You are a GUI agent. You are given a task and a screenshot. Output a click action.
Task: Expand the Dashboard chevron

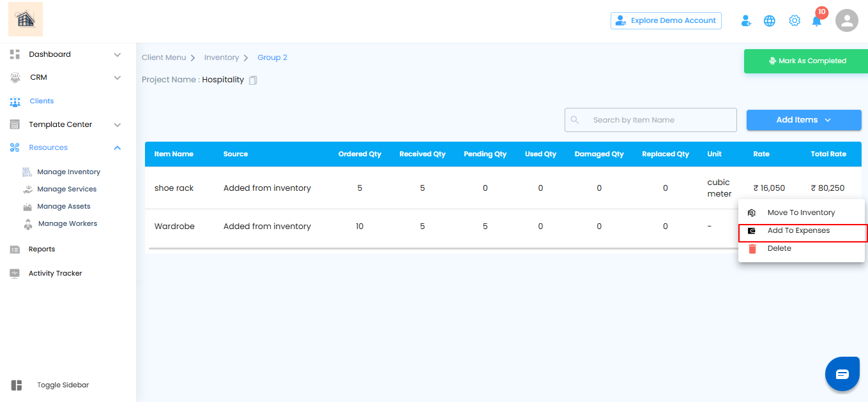[118, 55]
